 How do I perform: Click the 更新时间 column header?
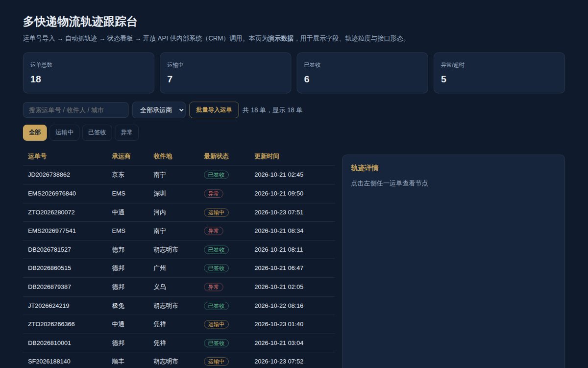[x=267, y=156]
